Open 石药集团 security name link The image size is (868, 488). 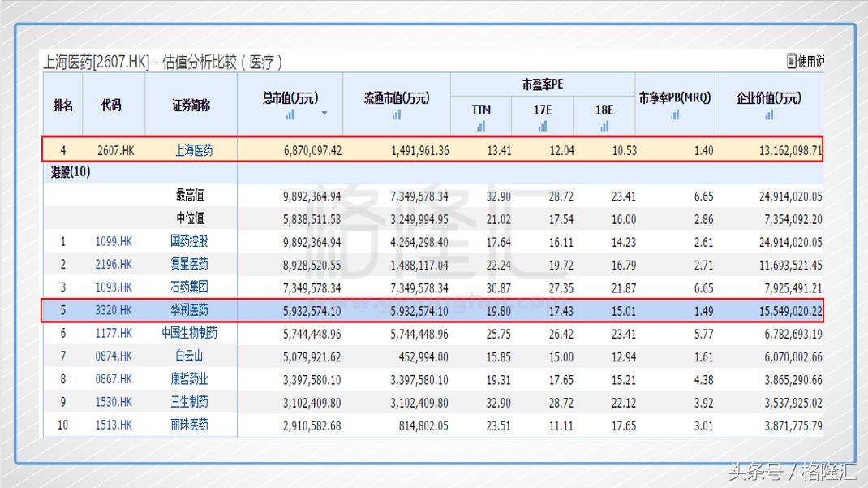189,287
